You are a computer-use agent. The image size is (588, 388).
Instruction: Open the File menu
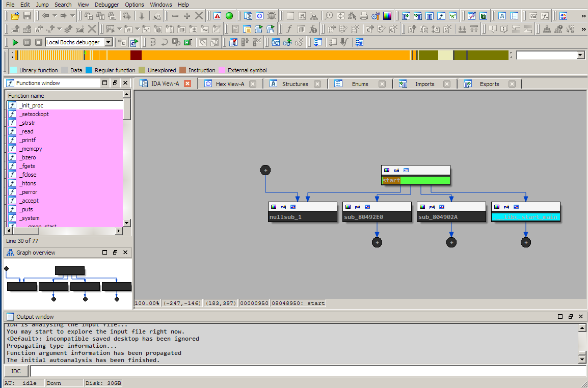[11, 5]
